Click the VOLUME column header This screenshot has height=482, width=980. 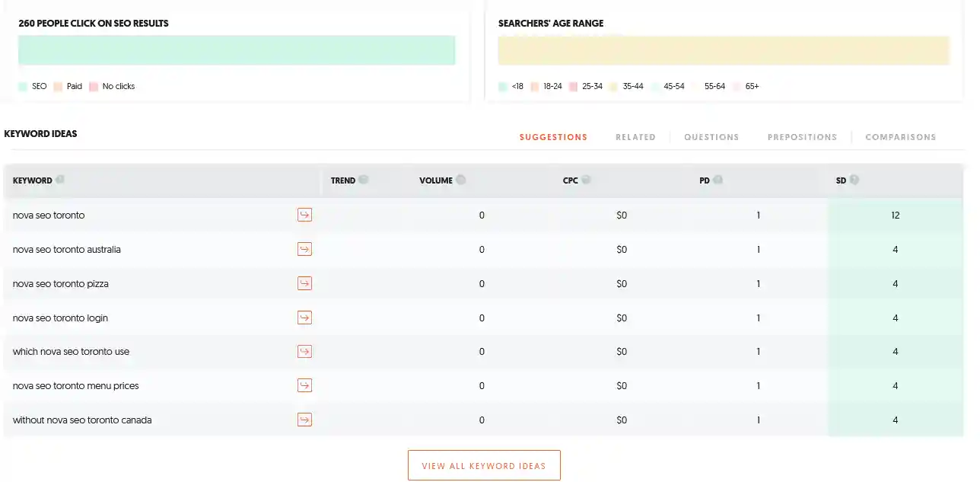click(x=436, y=180)
